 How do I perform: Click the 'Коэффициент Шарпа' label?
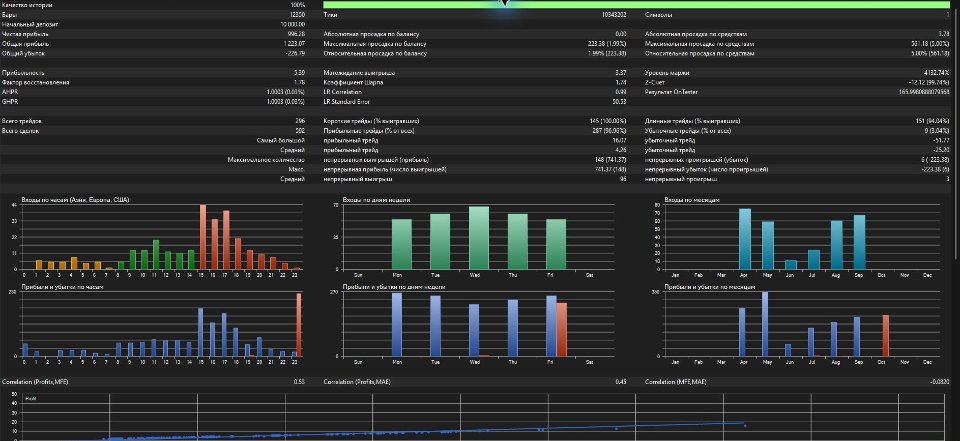[x=351, y=83]
